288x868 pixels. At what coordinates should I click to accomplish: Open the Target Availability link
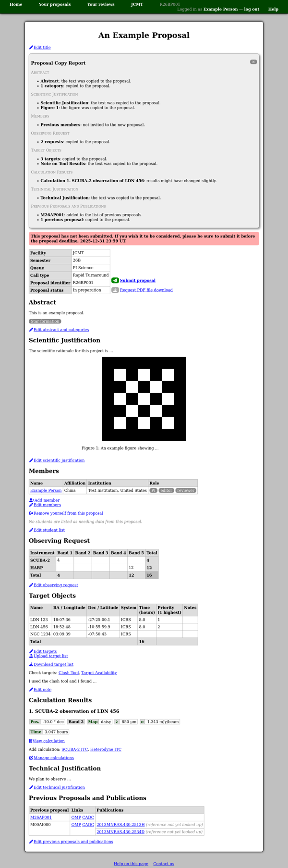99,673
